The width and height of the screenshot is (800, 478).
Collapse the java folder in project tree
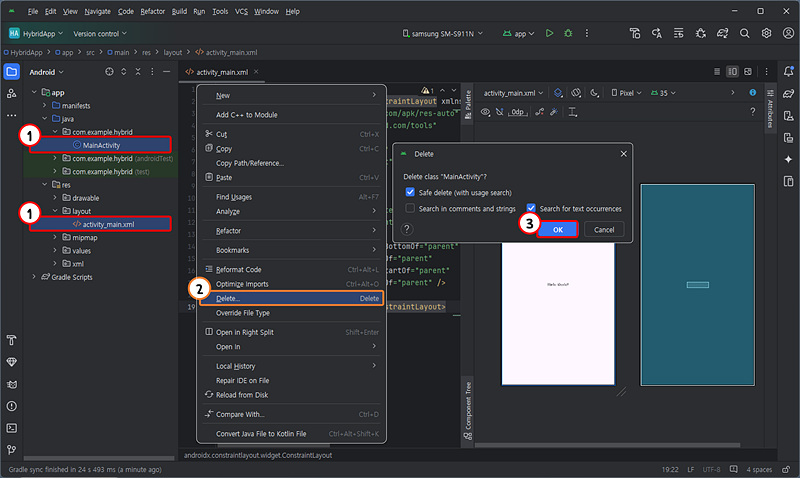45,118
